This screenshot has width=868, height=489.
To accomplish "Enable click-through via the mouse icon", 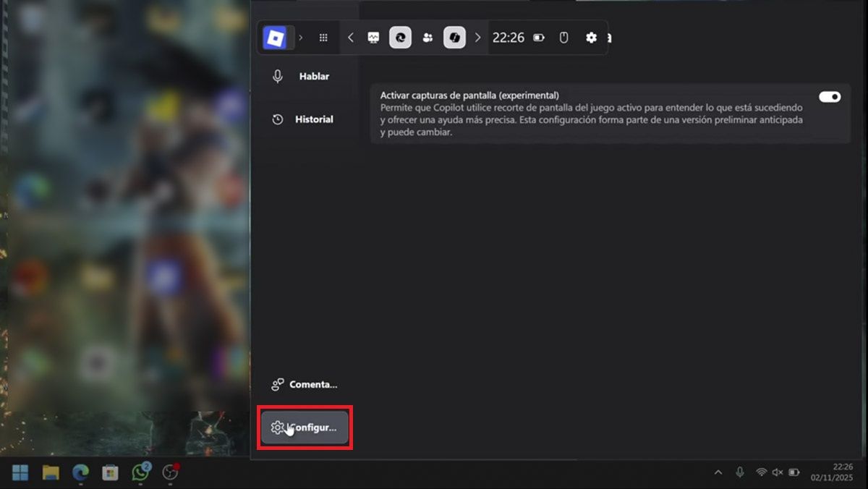I will click(564, 38).
